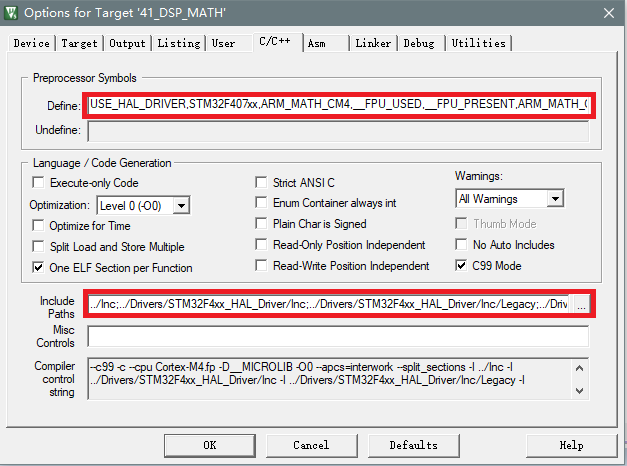Close the Options for Target dialog

[608, 12]
